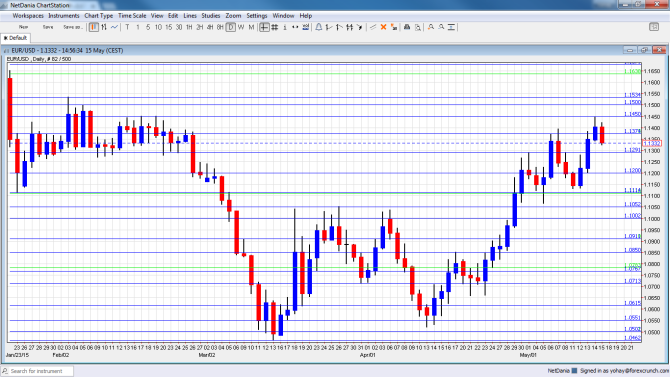Click the trend lines drawing icon
This screenshot has width=670, height=377.
coord(373,27)
